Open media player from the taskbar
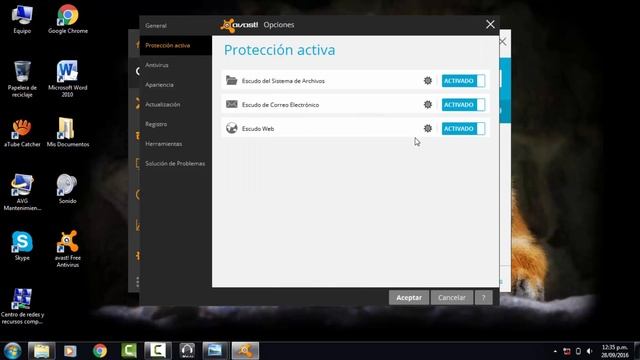 tap(70, 351)
